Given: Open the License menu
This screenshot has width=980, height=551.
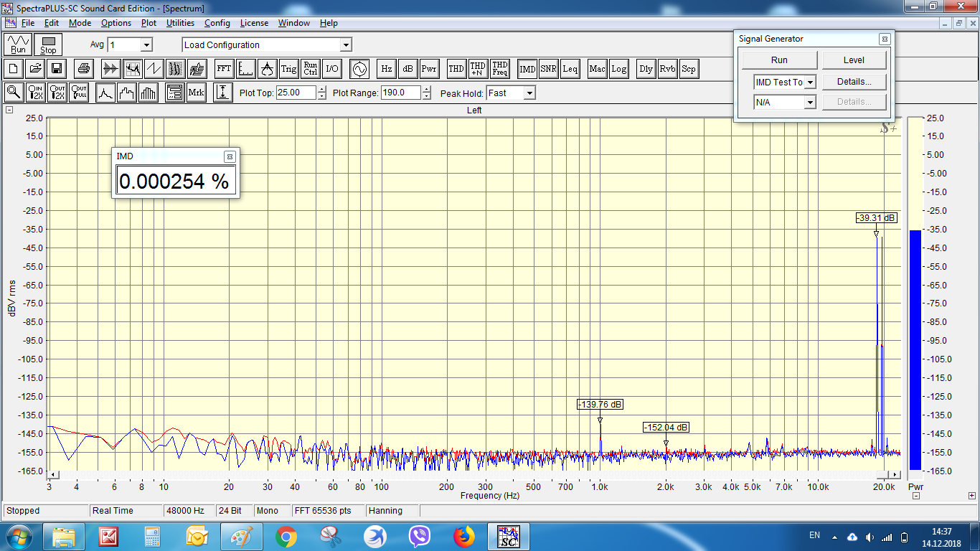Looking at the screenshot, I should click(x=254, y=23).
